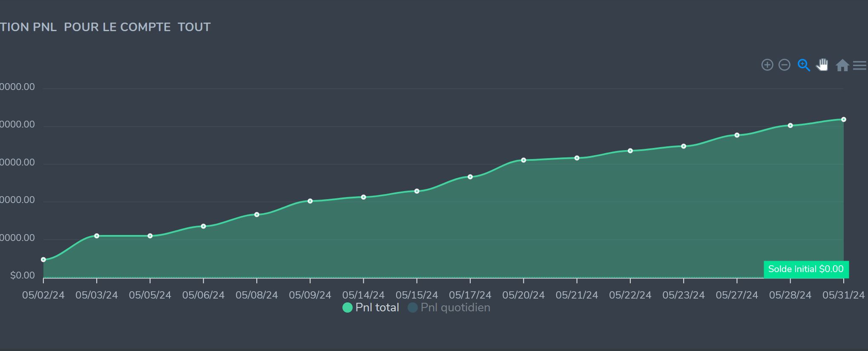This screenshot has height=351, width=868.
Task: Select the 05/03/24 data point marker
Action: (97, 236)
